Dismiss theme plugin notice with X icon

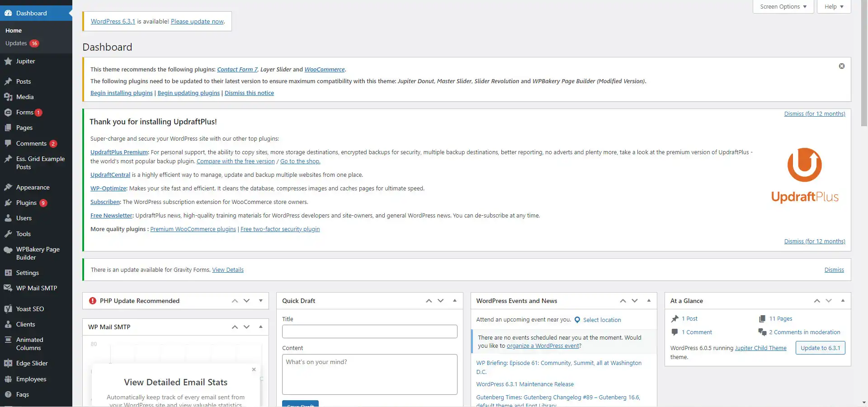tap(842, 66)
